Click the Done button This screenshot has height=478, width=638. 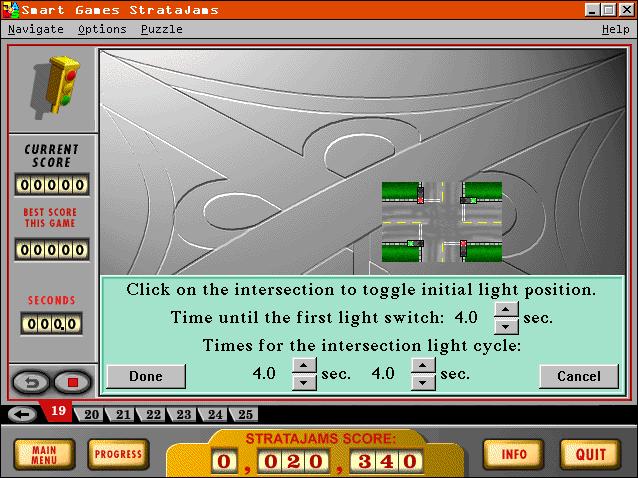coord(146,376)
